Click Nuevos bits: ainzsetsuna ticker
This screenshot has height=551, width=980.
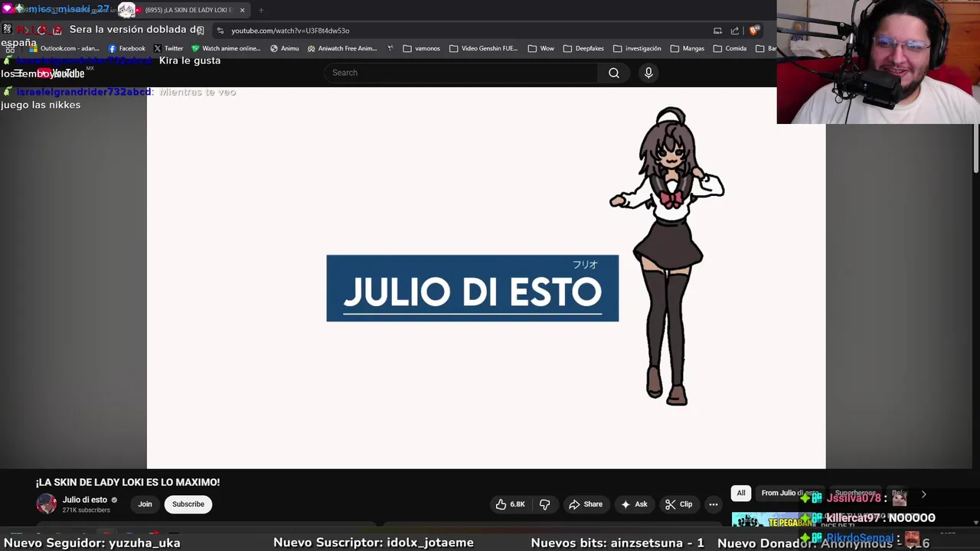click(x=617, y=543)
